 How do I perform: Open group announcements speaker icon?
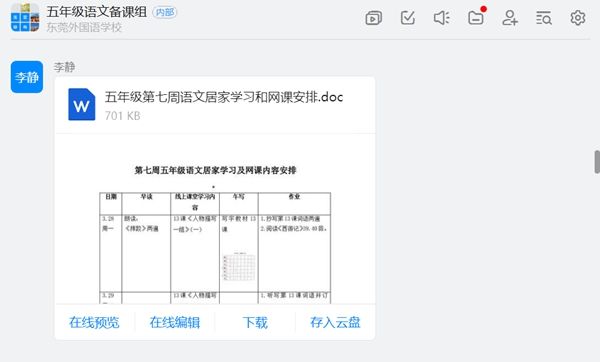coord(441,18)
